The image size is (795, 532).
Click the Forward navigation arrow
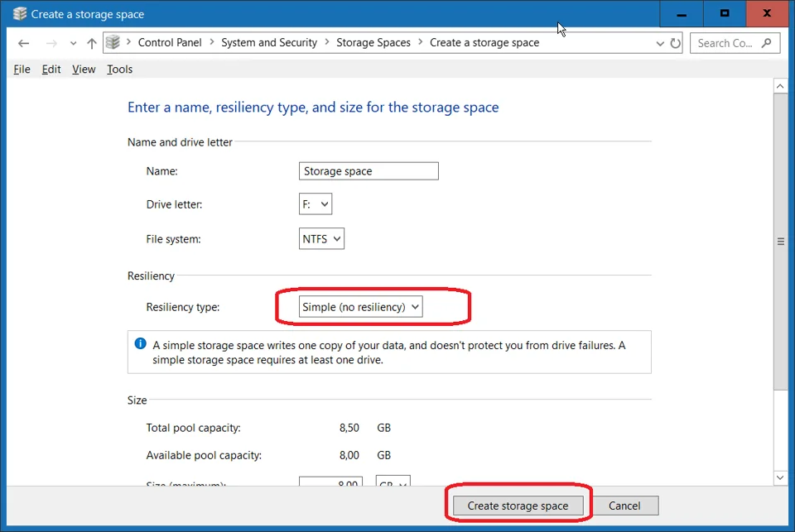(51, 43)
